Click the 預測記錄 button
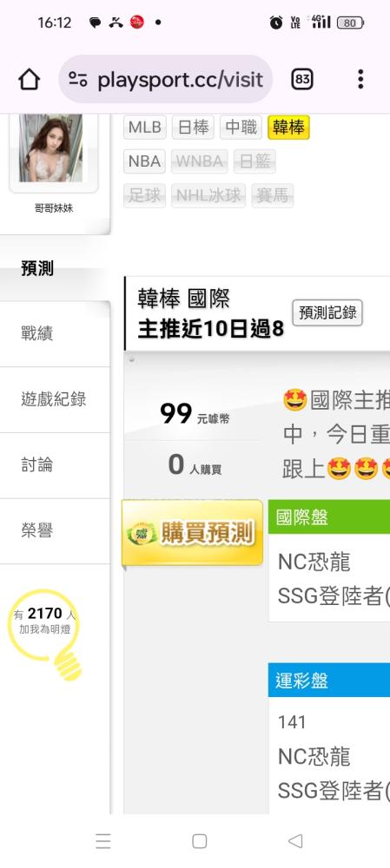This screenshot has width=390, height=868. point(327,312)
